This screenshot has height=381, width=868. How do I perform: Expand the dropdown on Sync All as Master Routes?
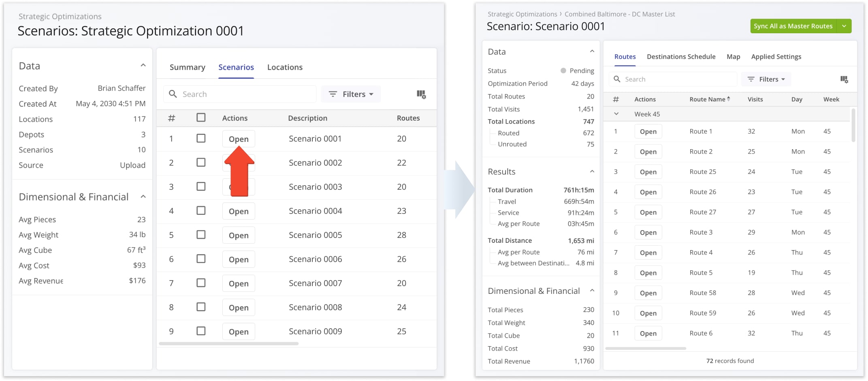845,26
